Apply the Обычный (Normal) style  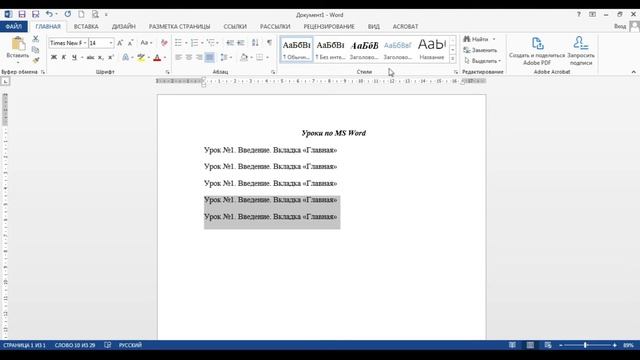coord(297,49)
